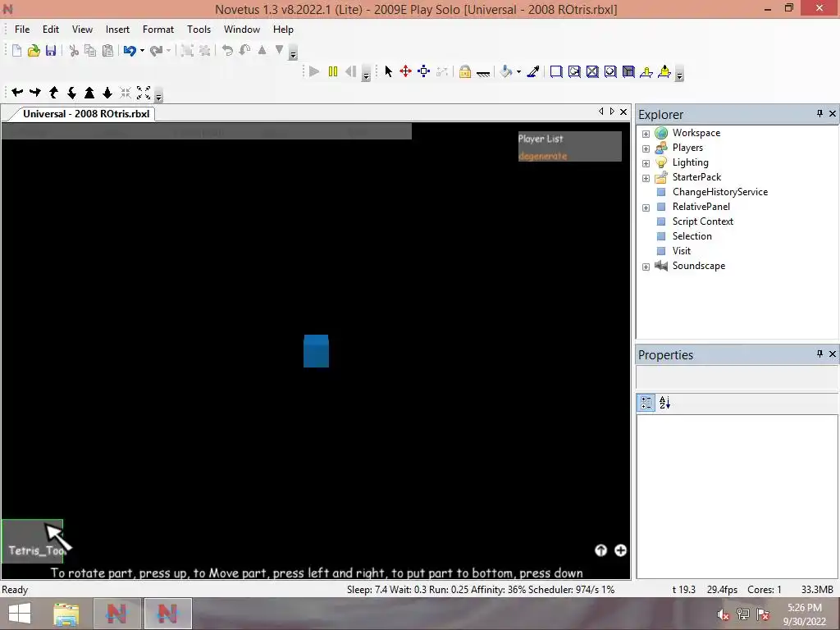Expand the StarterPack tree node
The image size is (840, 630).
(x=646, y=178)
